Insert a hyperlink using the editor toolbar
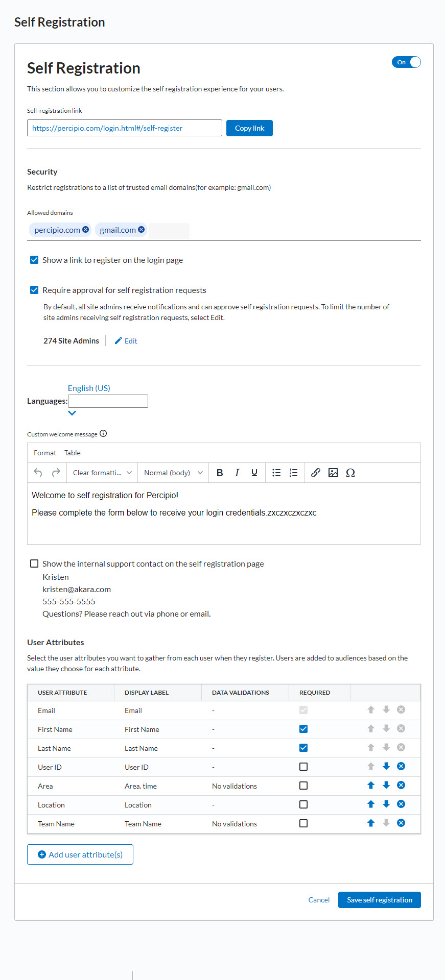The image size is (445, 980). 315,473
